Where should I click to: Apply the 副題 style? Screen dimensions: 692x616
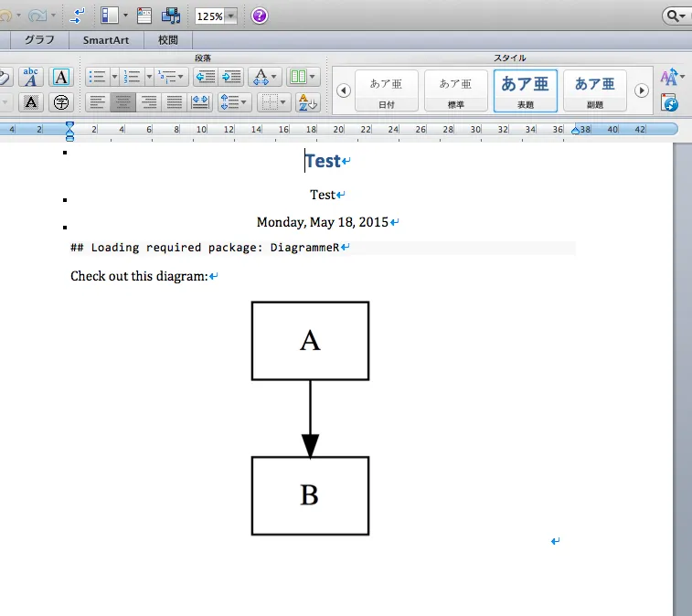point(595,90)
